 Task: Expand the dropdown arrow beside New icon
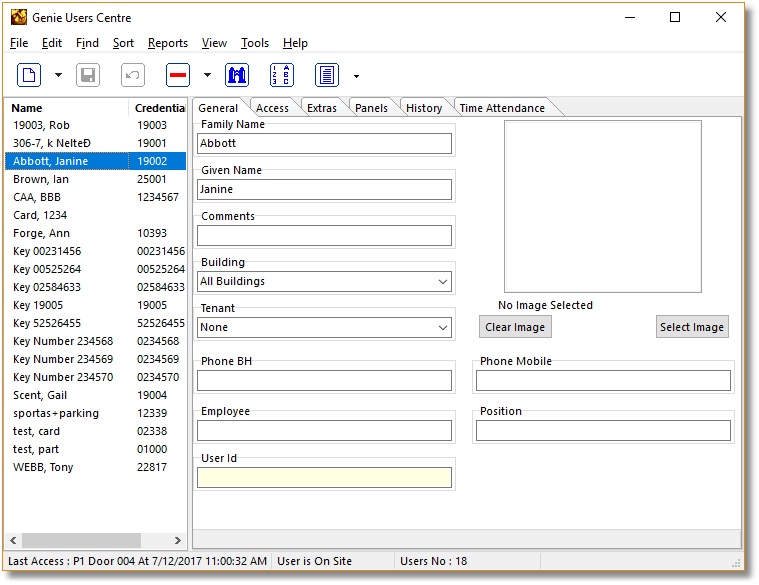58,76
